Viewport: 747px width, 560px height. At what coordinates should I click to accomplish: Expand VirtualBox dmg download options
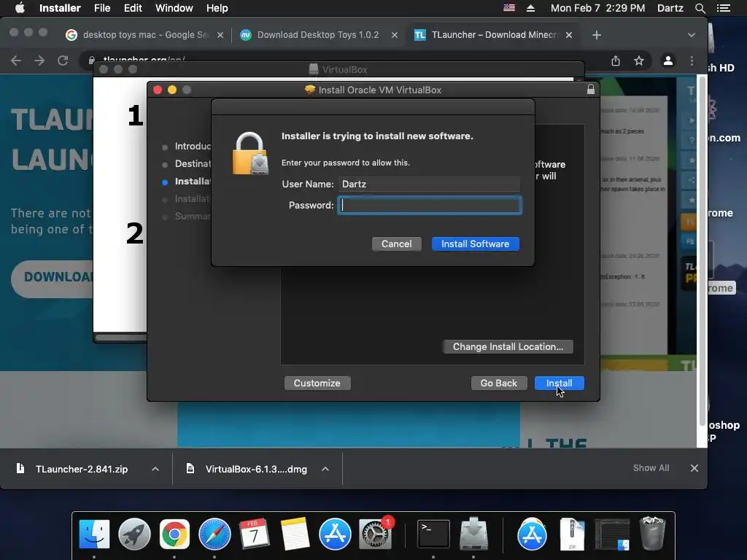click(325, 469)
